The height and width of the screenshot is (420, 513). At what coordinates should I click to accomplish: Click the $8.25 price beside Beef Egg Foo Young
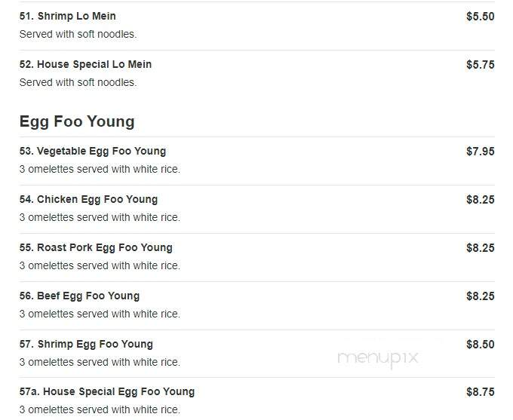(x=481, y=296)
